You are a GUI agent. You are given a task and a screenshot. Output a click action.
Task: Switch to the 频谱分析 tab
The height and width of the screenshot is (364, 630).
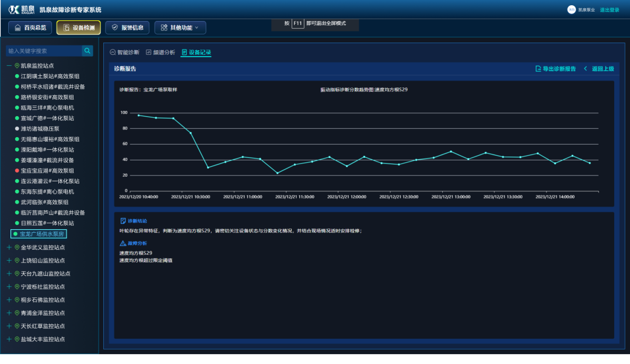pyautogui.click(x=160, y=52)
